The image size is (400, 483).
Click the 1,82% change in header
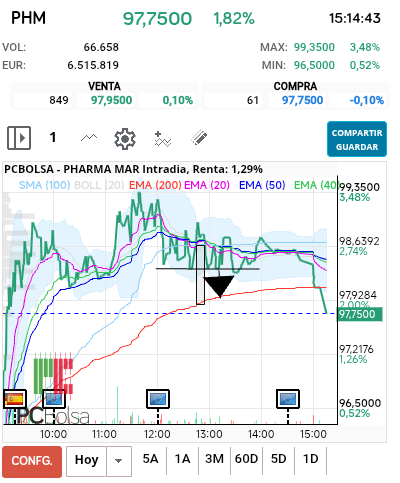pos(234,18)
